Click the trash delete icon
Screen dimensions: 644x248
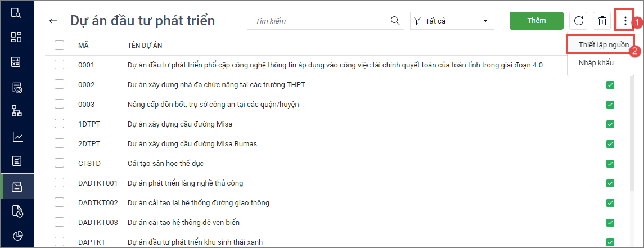tap(602, 21)
